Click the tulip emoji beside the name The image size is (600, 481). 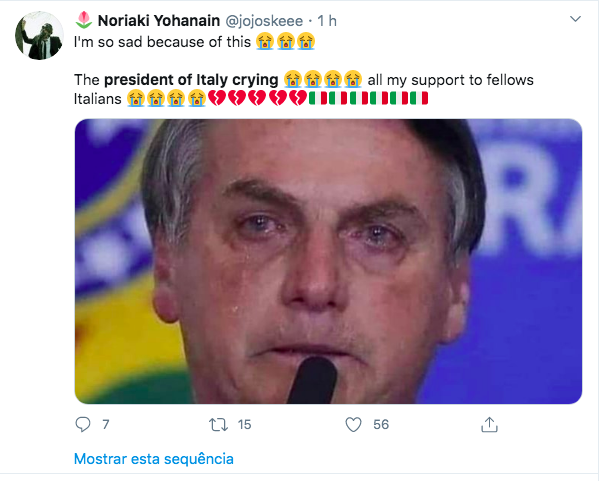click(x=83, y=20)
